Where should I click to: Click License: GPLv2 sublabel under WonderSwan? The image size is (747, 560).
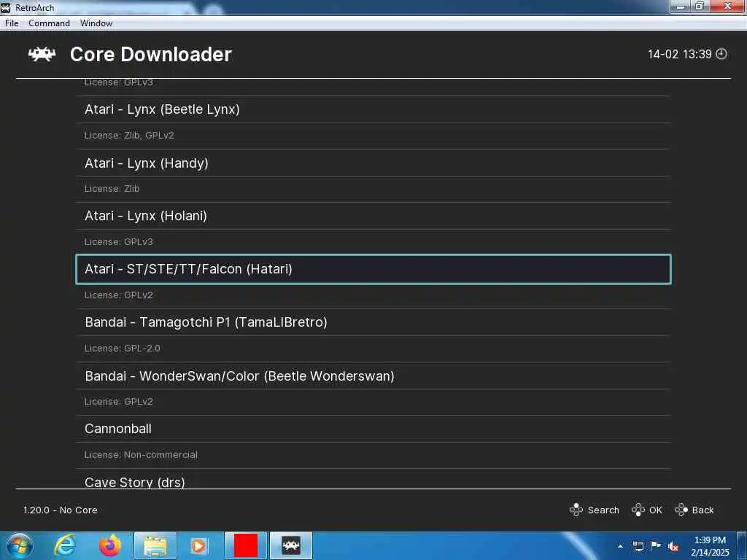pyautogui.click(x=119, y=402)
